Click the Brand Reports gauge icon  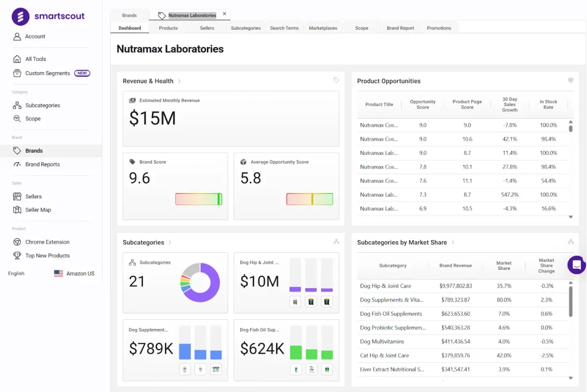pos(17,164)
